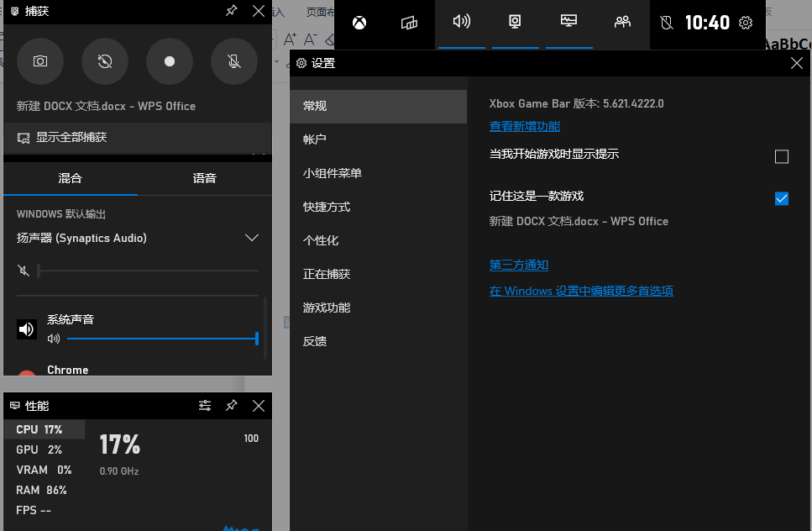Set the 系统声音 volume slider

tap(163, 339)
